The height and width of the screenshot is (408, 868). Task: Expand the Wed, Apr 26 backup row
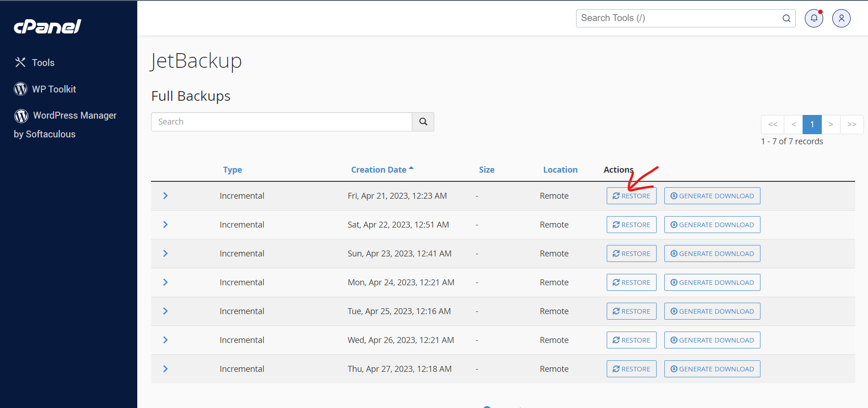[x=166, y=340]
